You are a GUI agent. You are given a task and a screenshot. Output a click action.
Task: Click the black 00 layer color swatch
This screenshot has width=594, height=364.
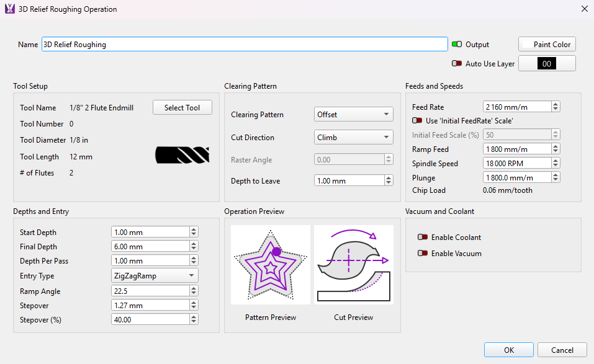pos(547,64)
